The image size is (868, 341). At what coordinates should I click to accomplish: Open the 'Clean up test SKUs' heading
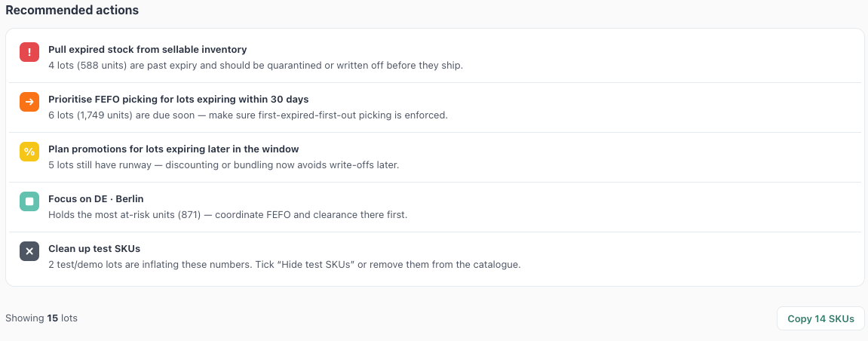pos(94,249)
